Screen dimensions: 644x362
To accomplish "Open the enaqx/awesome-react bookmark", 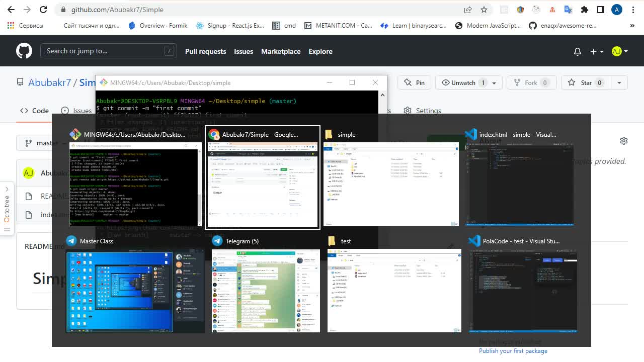I will click(562, 25).
